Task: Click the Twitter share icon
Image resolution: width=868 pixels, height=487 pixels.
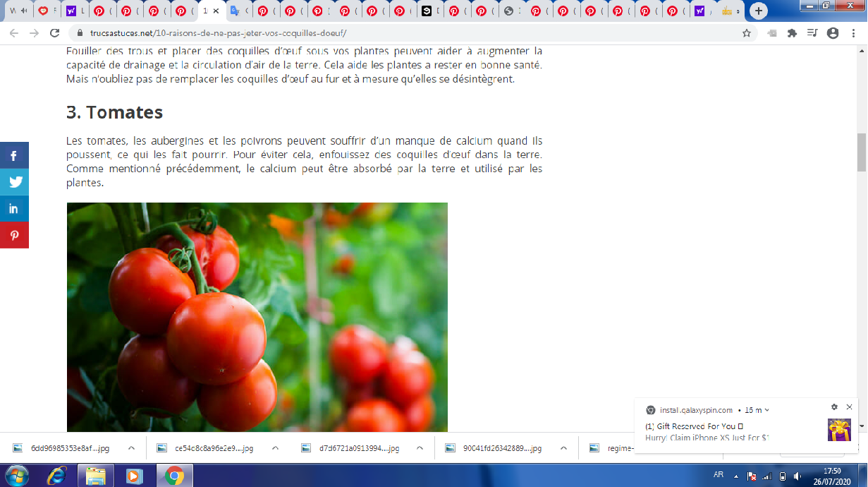Action: [14, 181]
